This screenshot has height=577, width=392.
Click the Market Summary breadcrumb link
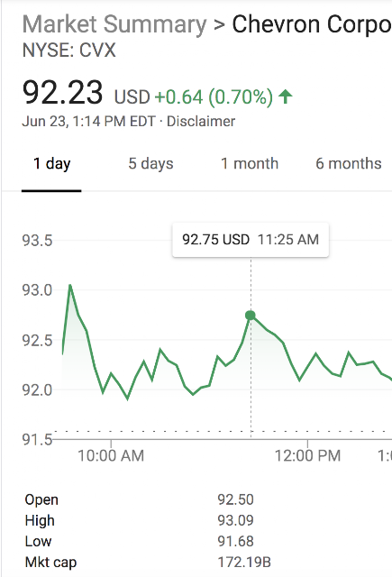point(114,24)
